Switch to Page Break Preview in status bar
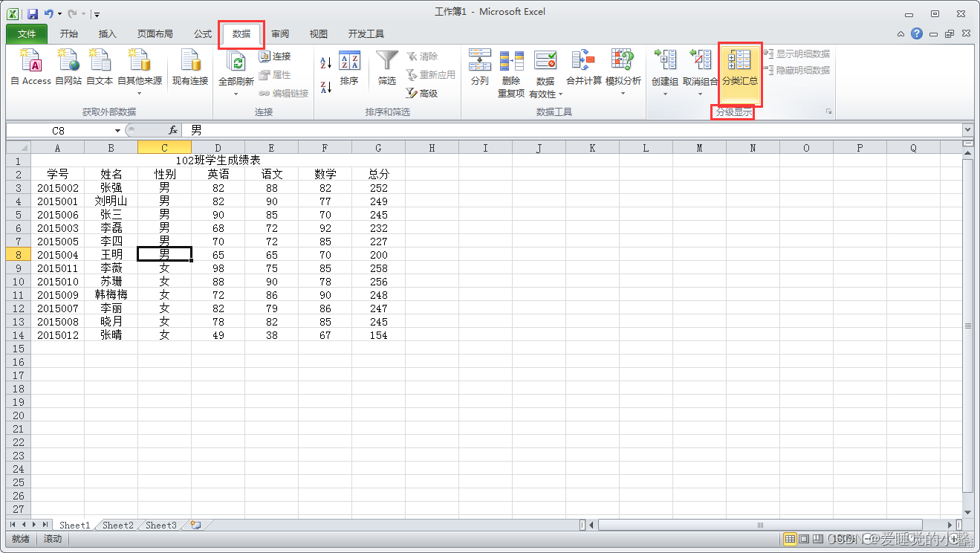This screenshot has width=980, height=553. pyautogui.click(x=817, y=539)
